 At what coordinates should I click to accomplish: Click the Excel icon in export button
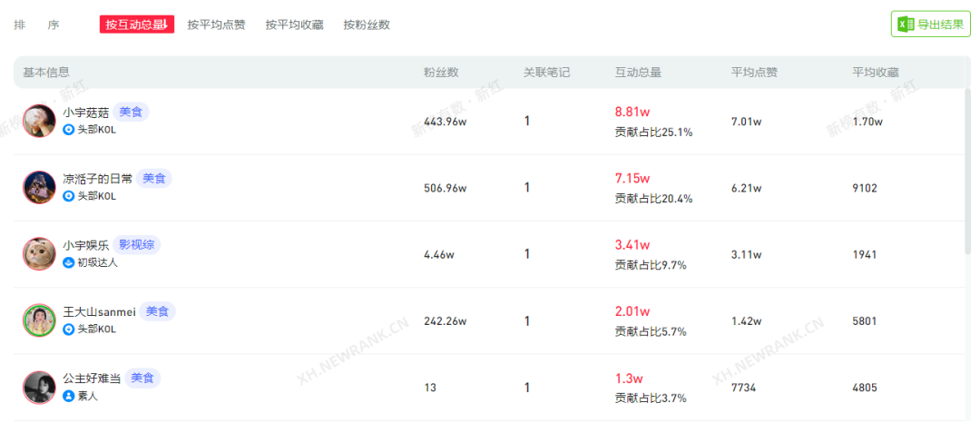906,25
